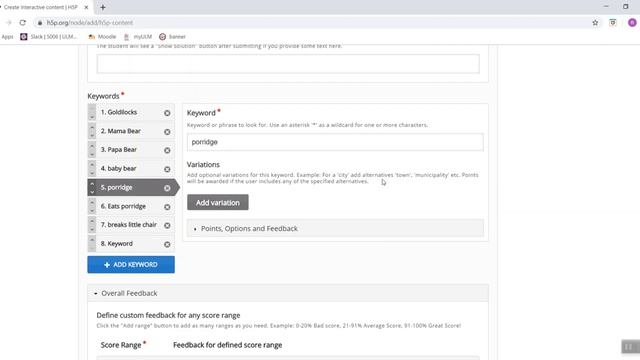The image size is (640, 360).
Task: Open the Slack bookmark in bookmarks bar
Action: [49, 37]
